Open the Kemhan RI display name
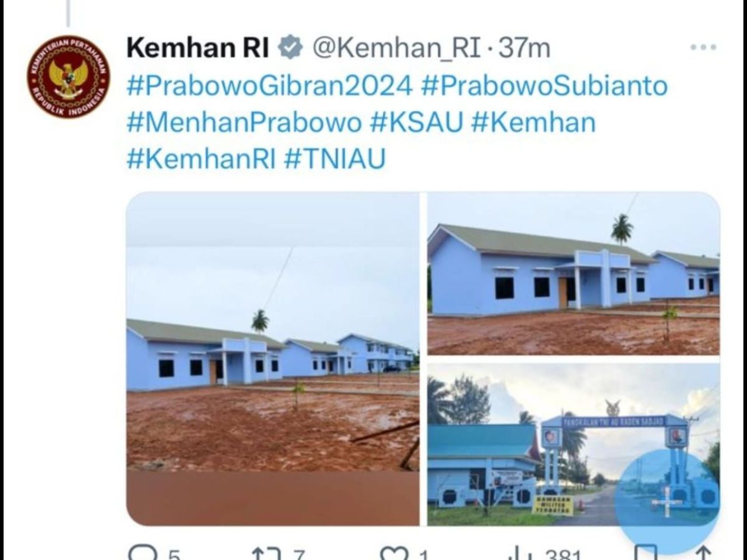 tap(197, 48)
